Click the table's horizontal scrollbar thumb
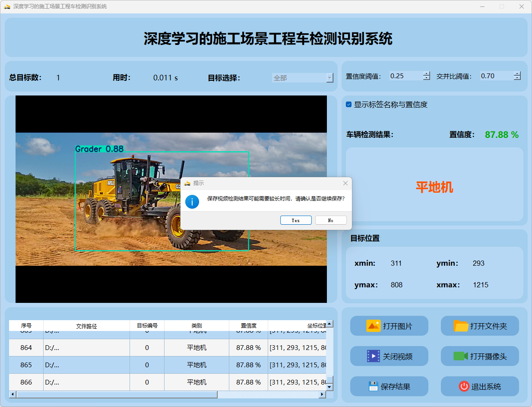Image resolution: width=532 pixels, height=407 pixels. coord(117,394)
